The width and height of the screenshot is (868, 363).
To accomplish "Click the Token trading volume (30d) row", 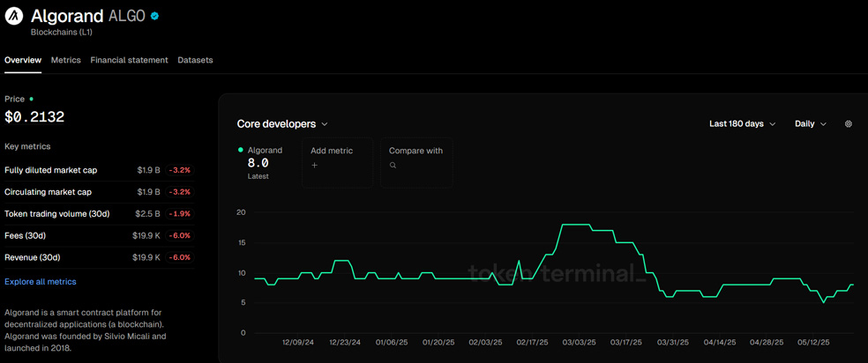I will click(97, 213).
